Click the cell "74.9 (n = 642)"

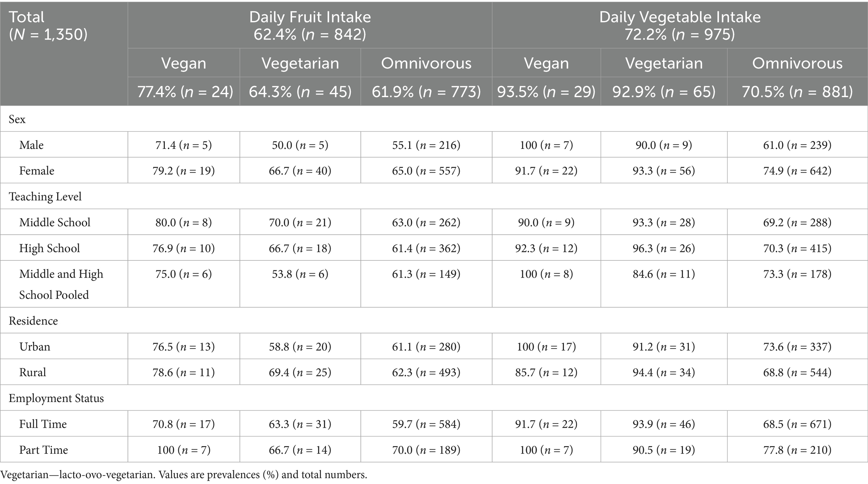(797, 171)
